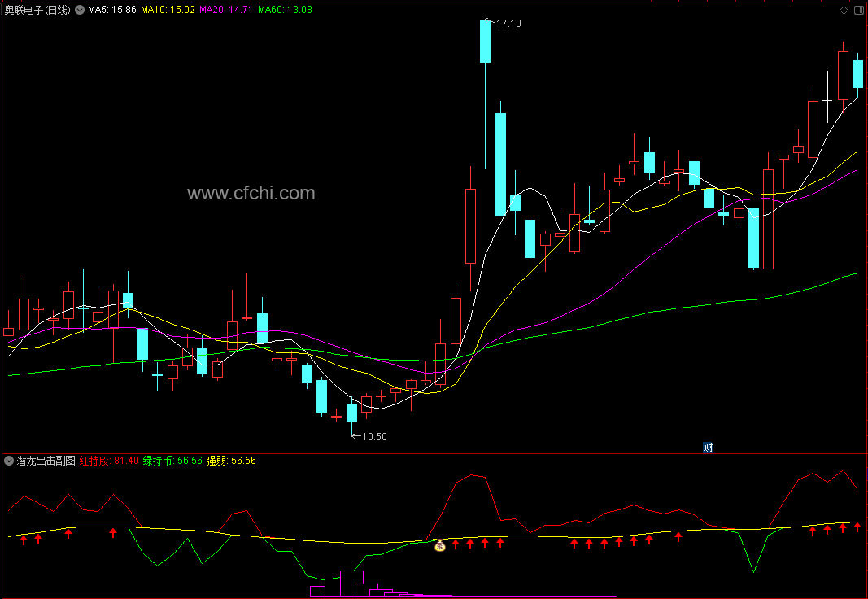The width and height of the screenshot is (868, 599).
Task: Click the 红持股: 81.40 value
Action: [x=109, y=461]
